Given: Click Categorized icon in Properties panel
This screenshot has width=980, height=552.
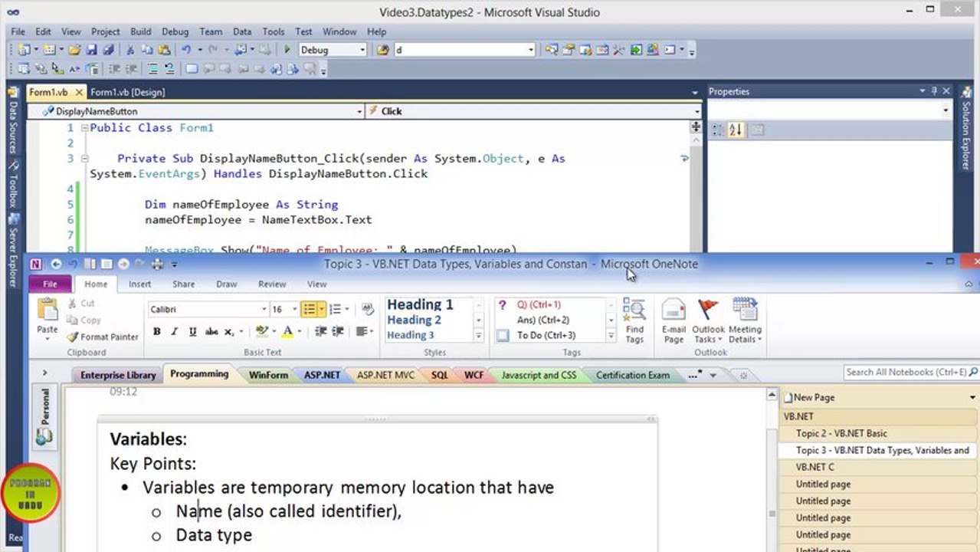Looking at the screenshot, I should pyautogui.click(x=718, y=130).
